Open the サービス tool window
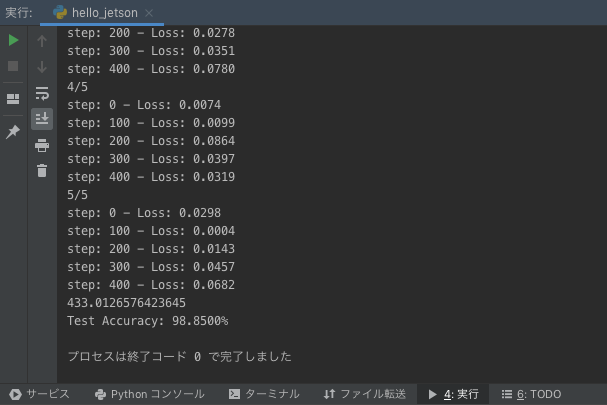 [39, 394]
